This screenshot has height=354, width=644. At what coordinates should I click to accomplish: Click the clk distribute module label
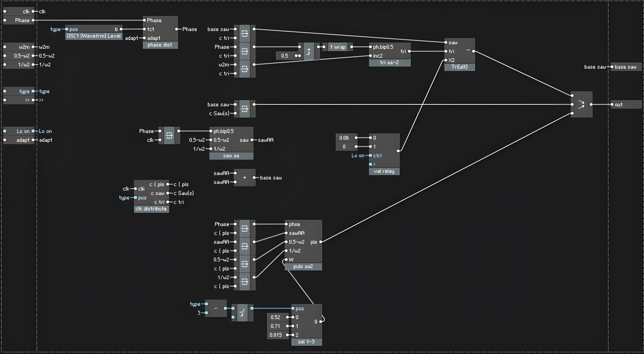151,209
